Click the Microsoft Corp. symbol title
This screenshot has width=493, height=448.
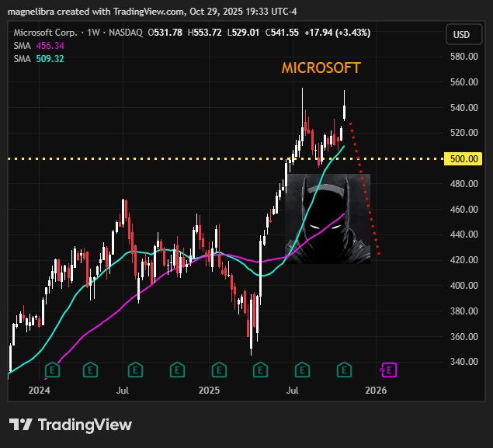click(45, 33)
